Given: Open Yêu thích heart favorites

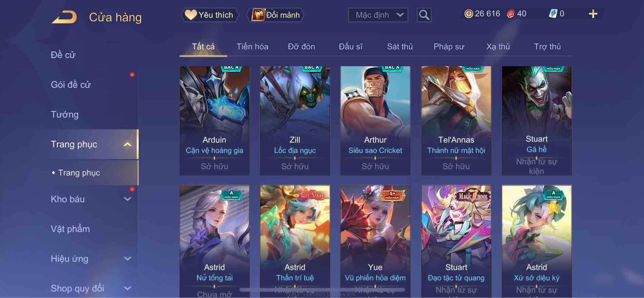Looking at the screenshot, I should pyautogui.click(x=210, y=15).
